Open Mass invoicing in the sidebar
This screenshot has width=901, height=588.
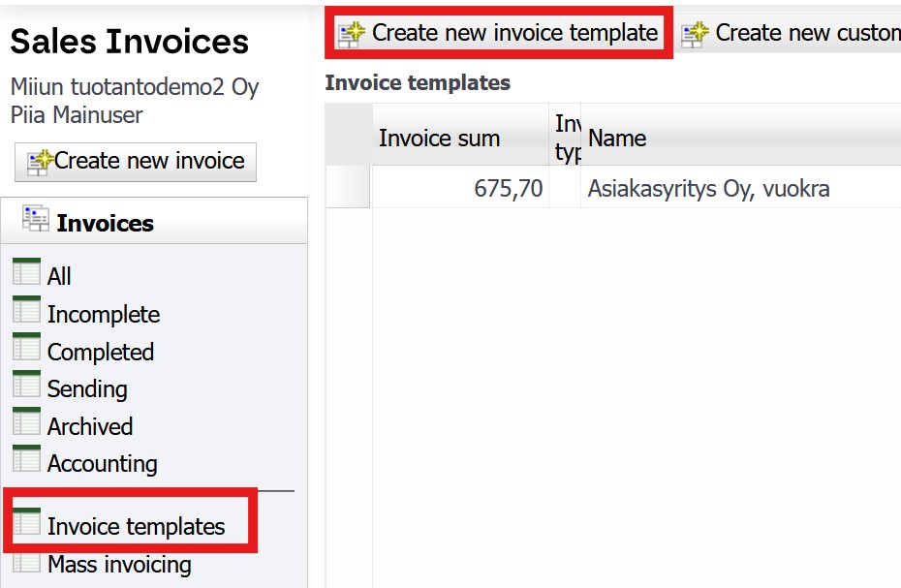119,565
